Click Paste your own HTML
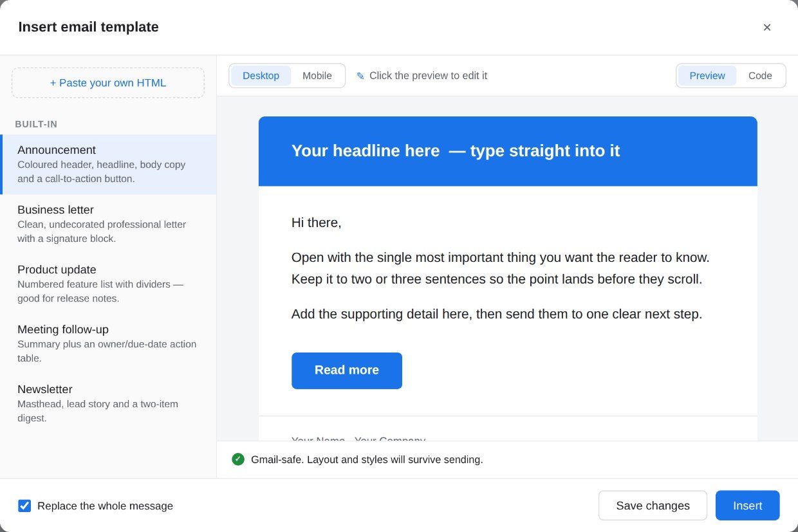Viewport: 798px width, 532px height. tap(108, 83)
